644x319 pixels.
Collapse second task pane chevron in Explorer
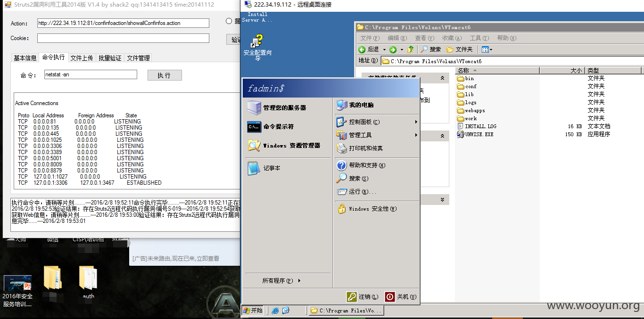(x=442, y=136)
